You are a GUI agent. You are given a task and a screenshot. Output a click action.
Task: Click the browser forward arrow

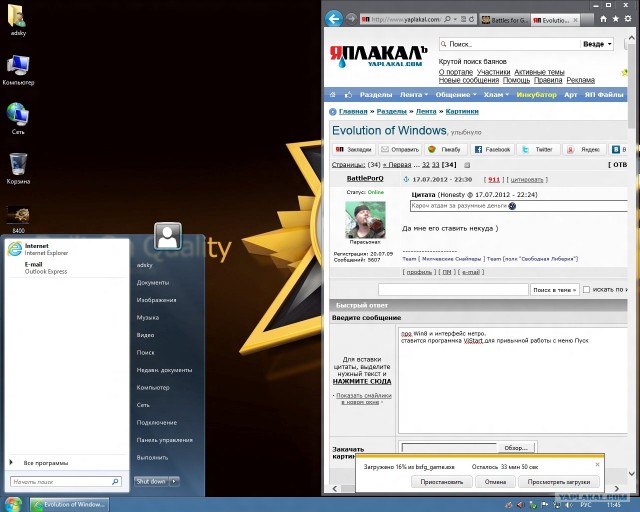point(351,18)
